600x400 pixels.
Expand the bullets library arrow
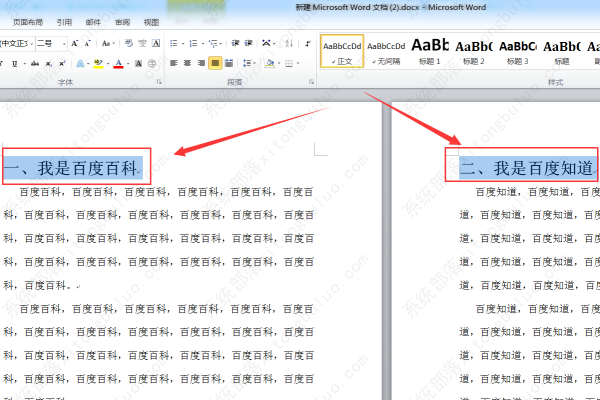point(183,44)
